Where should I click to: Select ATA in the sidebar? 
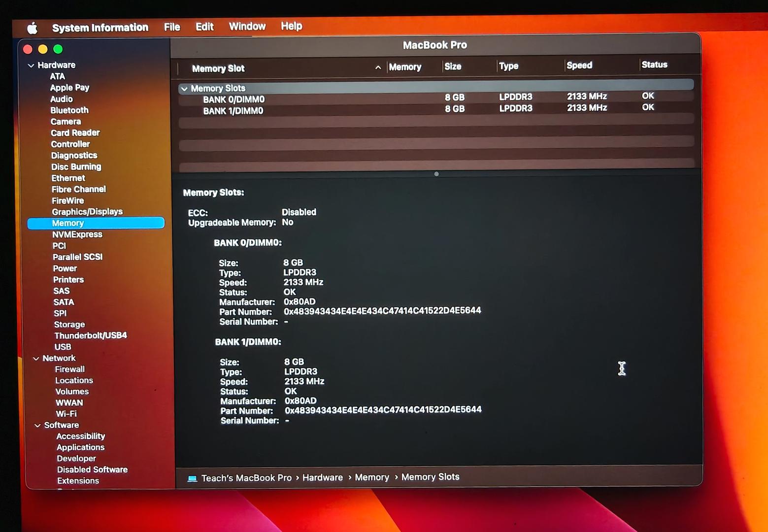point(57,76)
